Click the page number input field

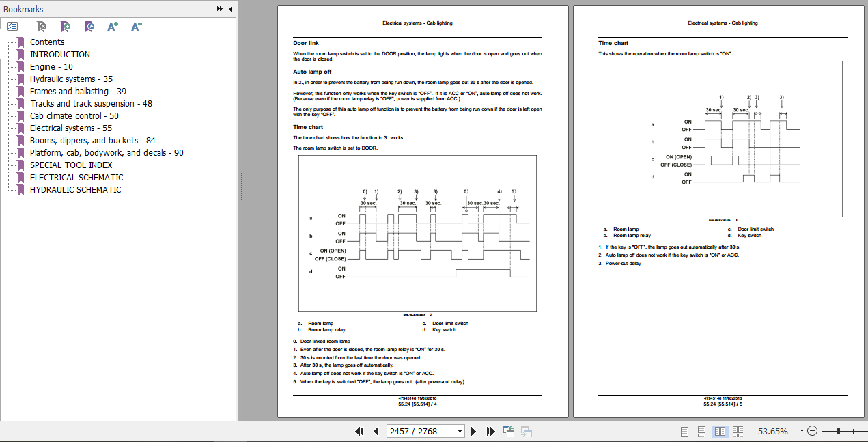(x=421, y=431)
